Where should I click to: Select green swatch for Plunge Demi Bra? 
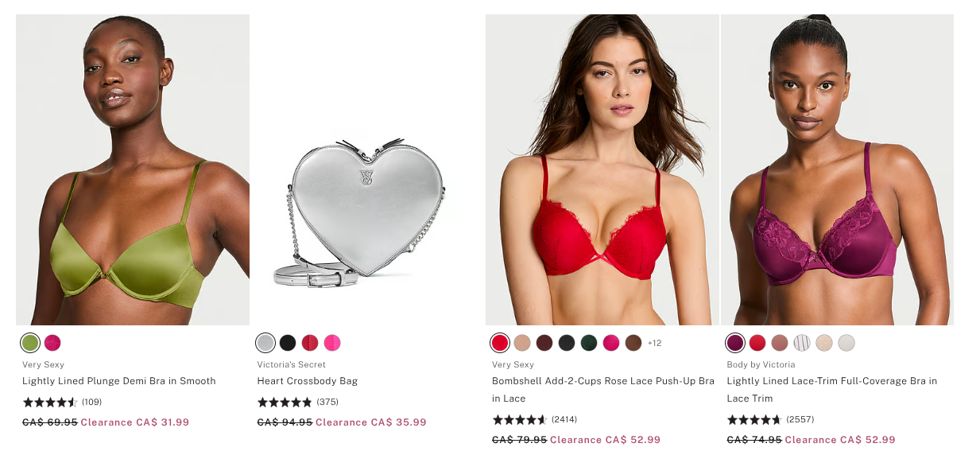(x=30, y=343)
